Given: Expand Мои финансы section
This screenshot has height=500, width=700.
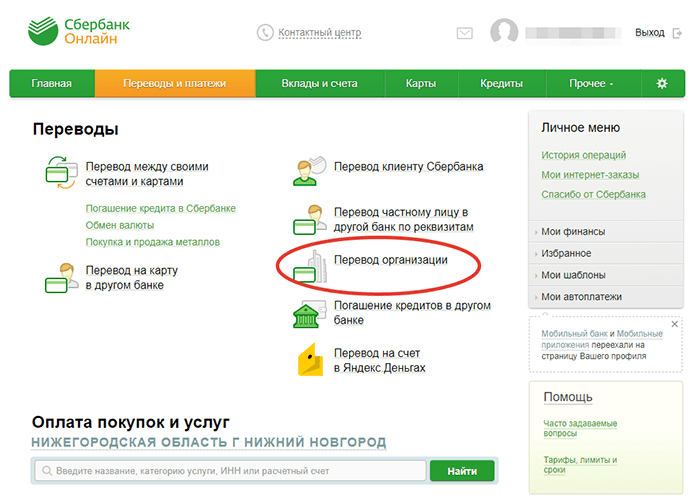Looking at the screenshot, I should pos(606,232).
